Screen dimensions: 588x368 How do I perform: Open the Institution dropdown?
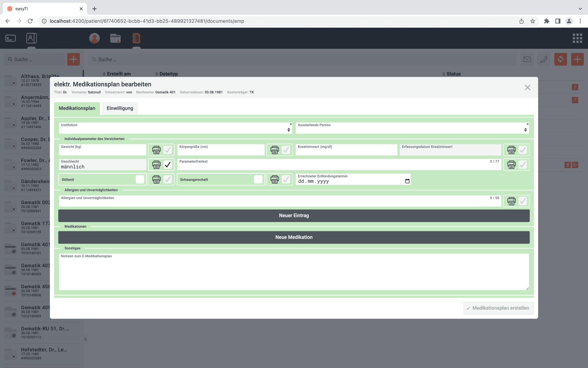(x=175, y=128)
